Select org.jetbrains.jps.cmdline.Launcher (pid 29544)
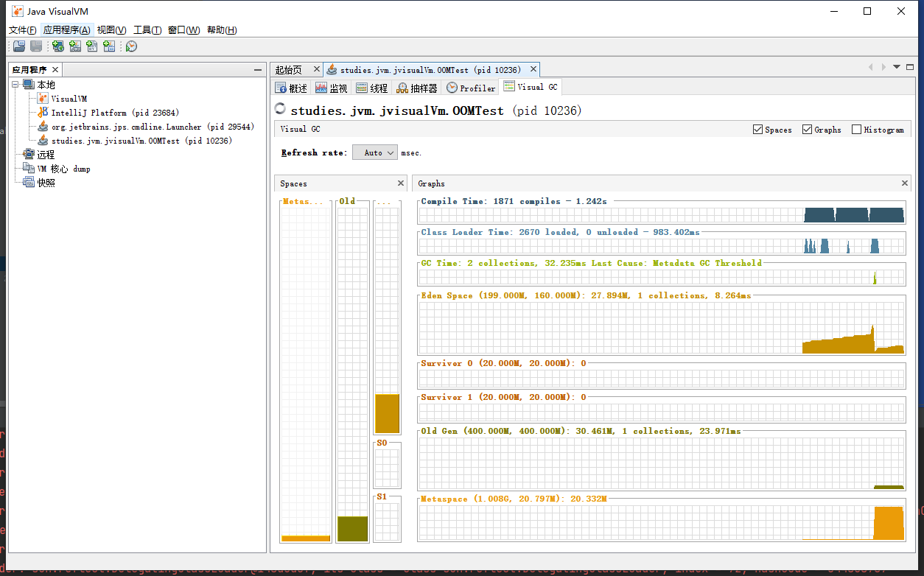924x576 pixels. (153, 127)
